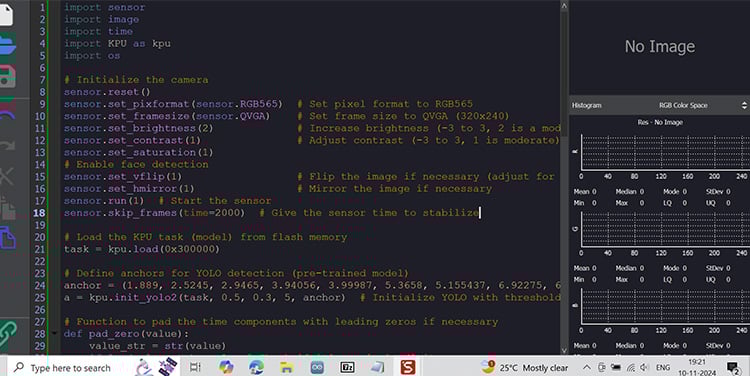Click the editor scrollbar down arrow
Viewport: 750px width, 376px height.
coord(564,350)
